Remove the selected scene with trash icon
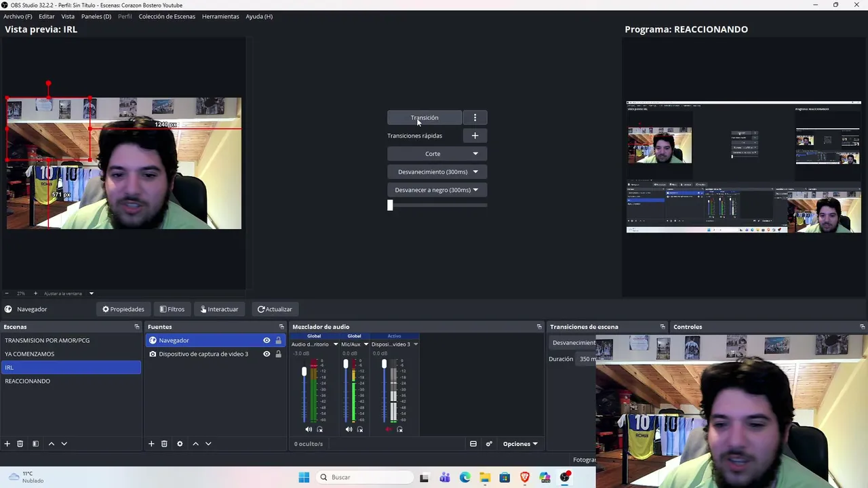The height and width of the screenshot is (488, 868). click(x=20, y=444)
